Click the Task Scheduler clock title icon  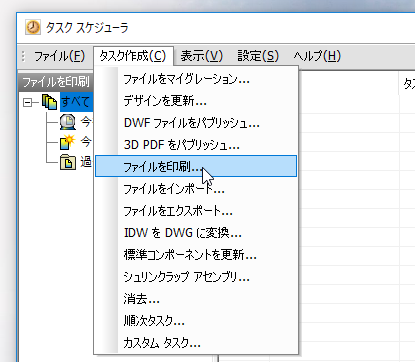tap(33, 27)
